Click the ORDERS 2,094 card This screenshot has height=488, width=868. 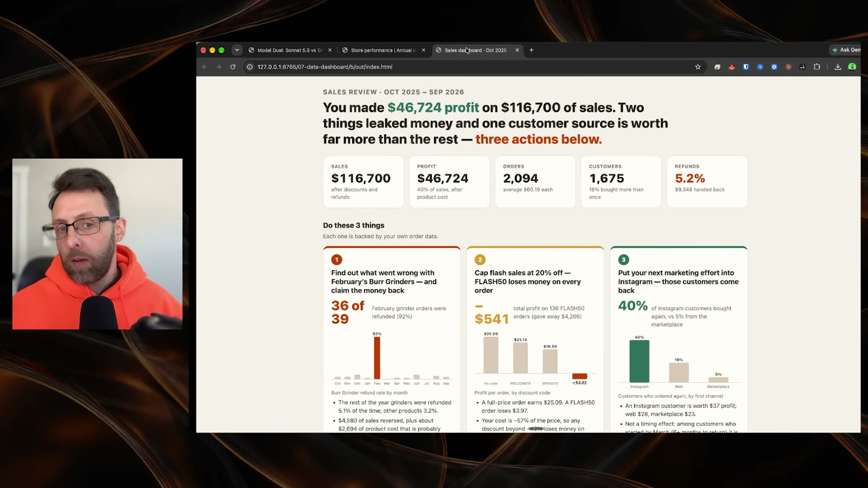[535, 182]
